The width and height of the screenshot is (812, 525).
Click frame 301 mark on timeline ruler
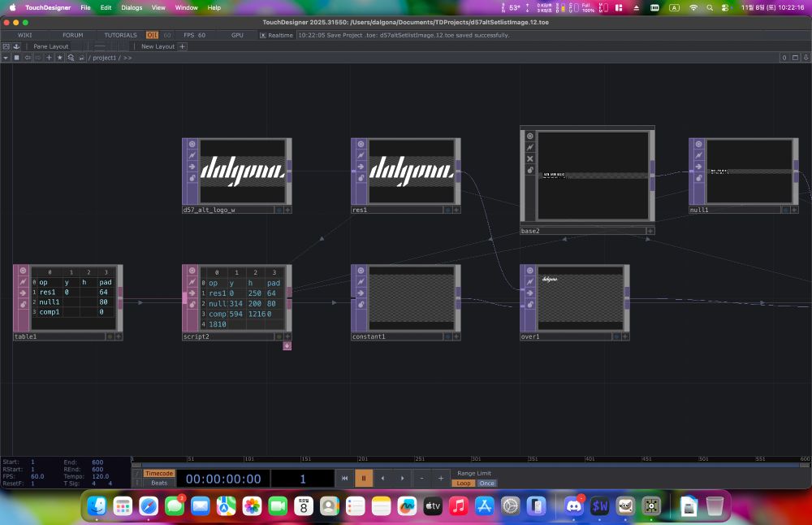coord(475,459)
